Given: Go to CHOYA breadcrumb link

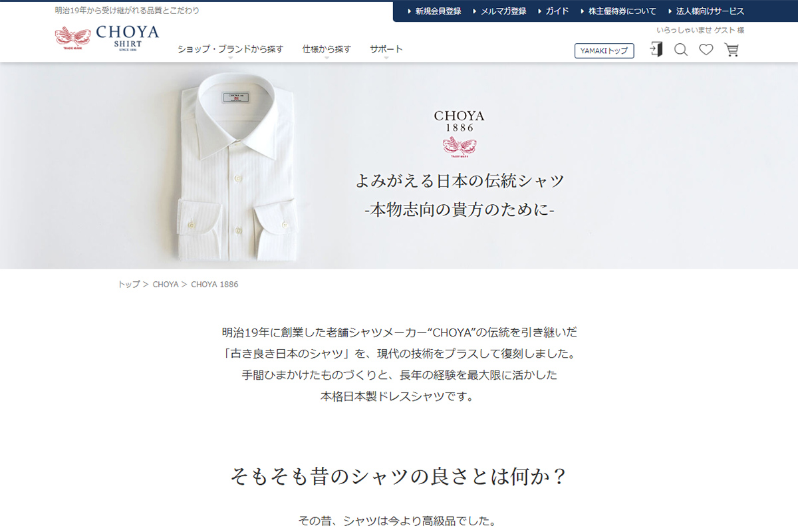Looking at the screenshot, I should click(166, 284).
